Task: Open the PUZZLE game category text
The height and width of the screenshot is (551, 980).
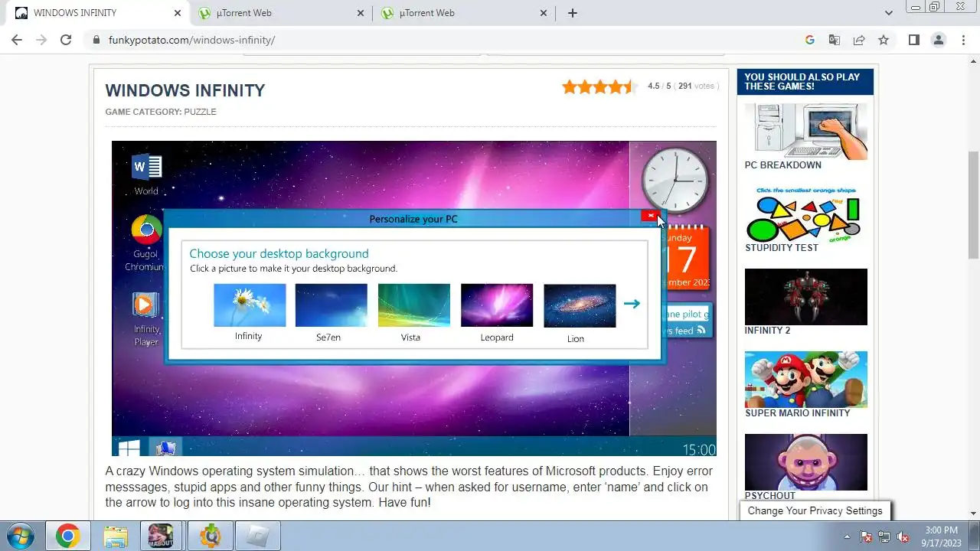Action: pos(200,112)
